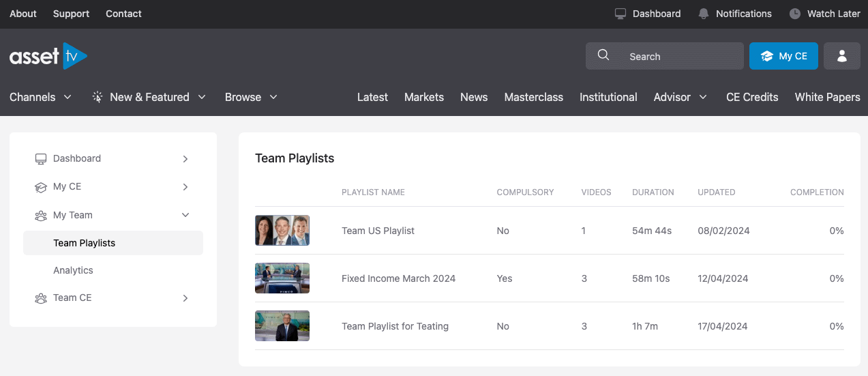Screen dimensions: 868x376
Task: Click the Team CE people icon in sidebar
Action: (x=41, y=298)
